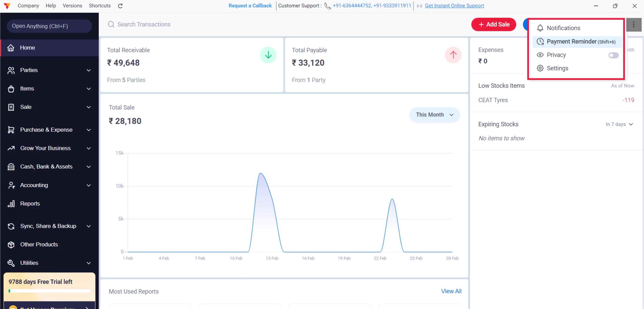Click the Reports bar chart icon

point(11,204)
